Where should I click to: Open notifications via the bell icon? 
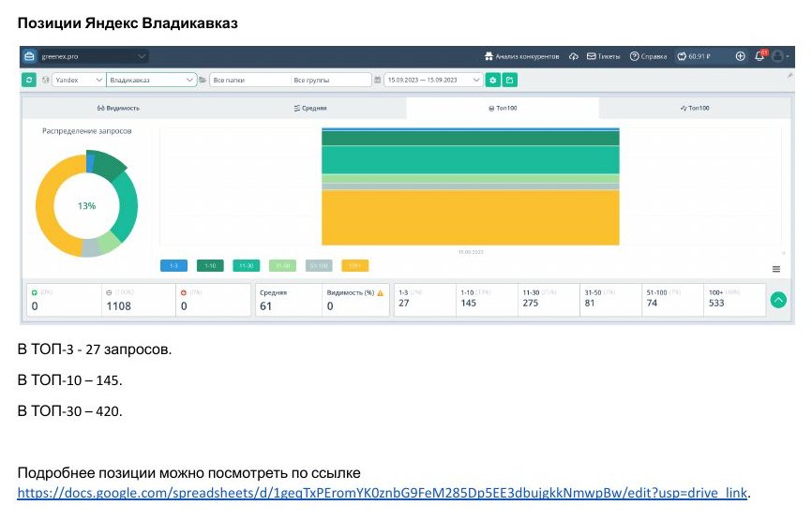(759, 56)
